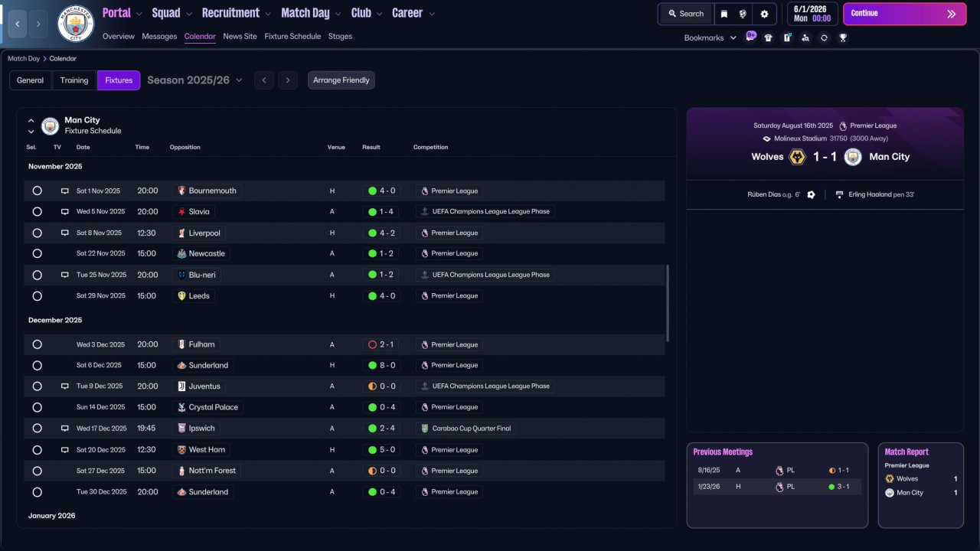Open the bookmark icon beside Search
This screenshot has width=980, height=551.
[x=724, y=14]
